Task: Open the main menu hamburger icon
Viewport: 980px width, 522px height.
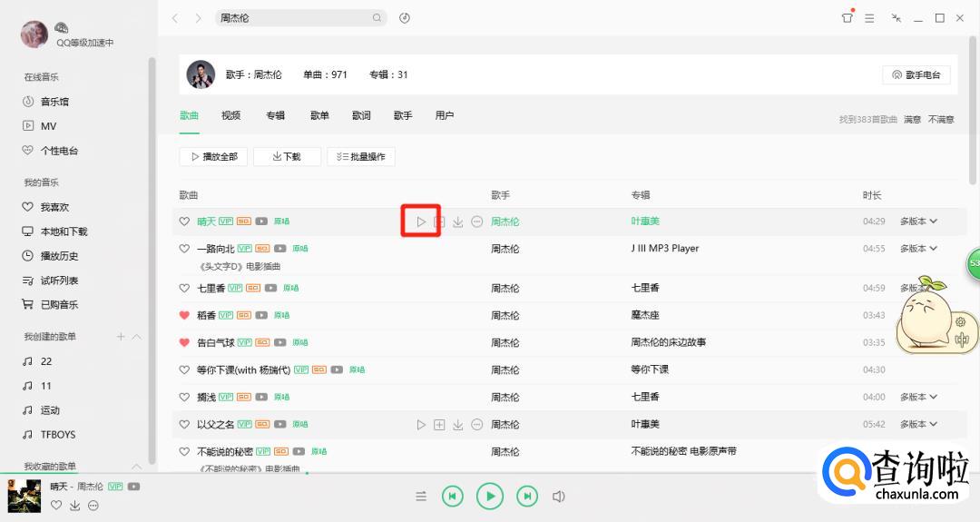Action: pyautogui.click(x=869, y=18)
